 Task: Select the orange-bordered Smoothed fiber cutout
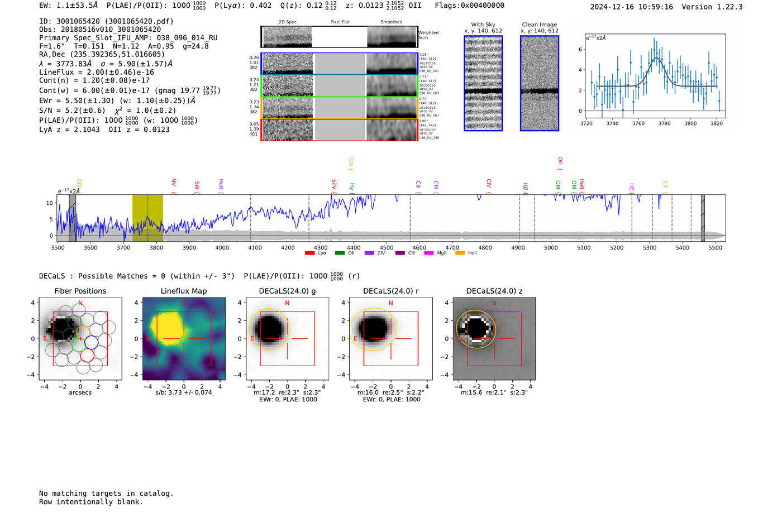click(x=392, y=108)
